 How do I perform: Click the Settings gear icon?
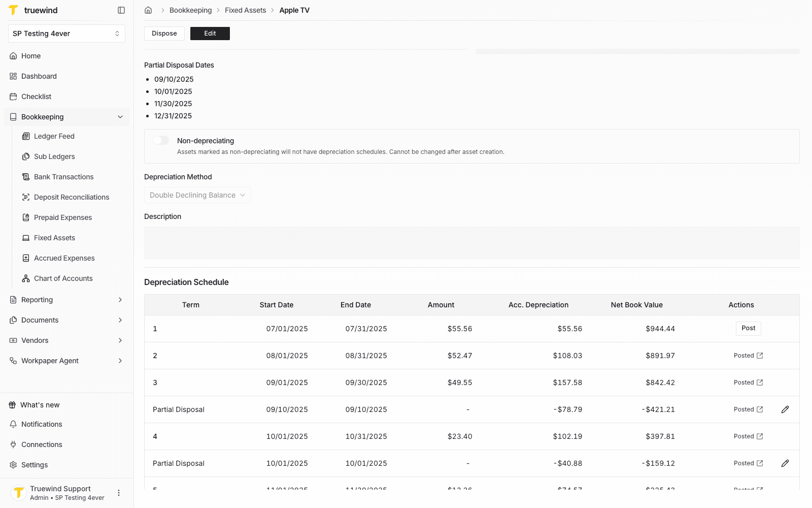(13, 465)
